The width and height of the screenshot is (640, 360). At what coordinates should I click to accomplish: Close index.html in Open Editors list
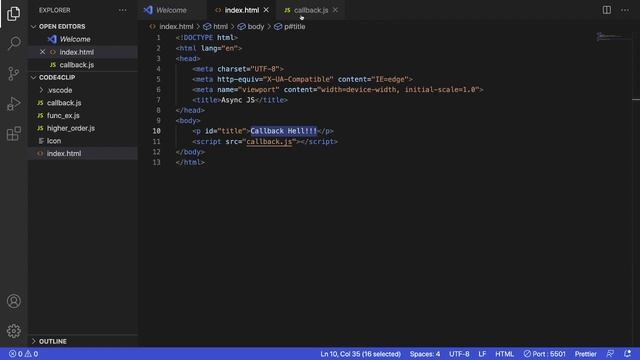(x=42, y=52)
